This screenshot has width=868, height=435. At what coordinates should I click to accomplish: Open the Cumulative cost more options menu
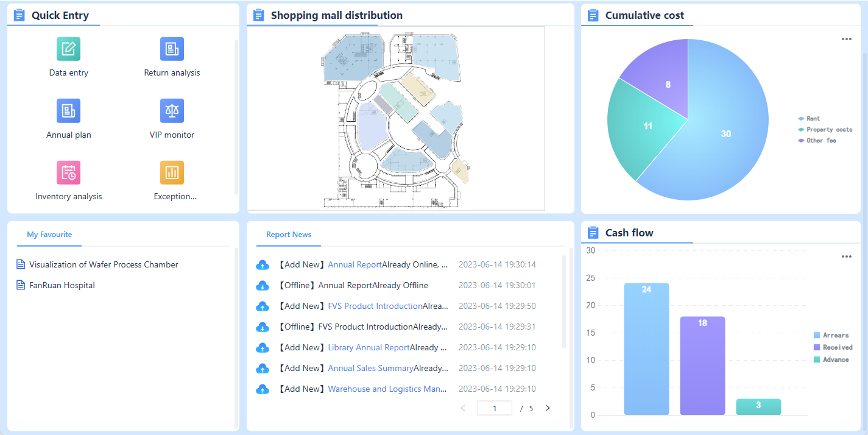click(846, 38)
